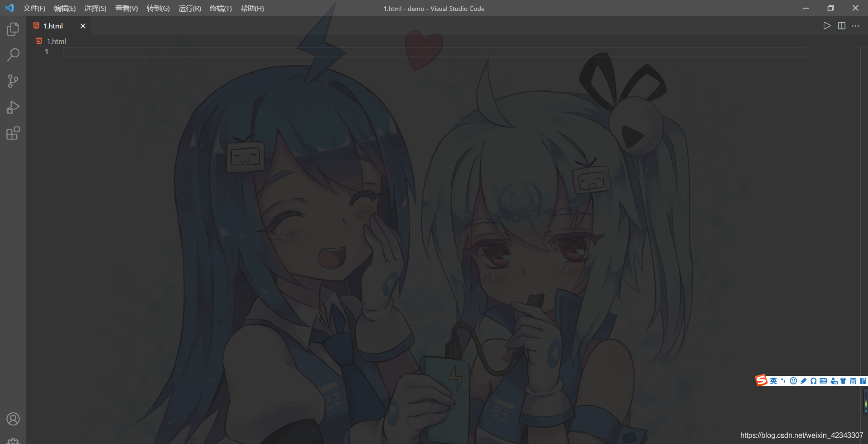868x444 pixels.
Task: Open the Run and Debug view
Action: pyautogui.click(x=13, y=107)
